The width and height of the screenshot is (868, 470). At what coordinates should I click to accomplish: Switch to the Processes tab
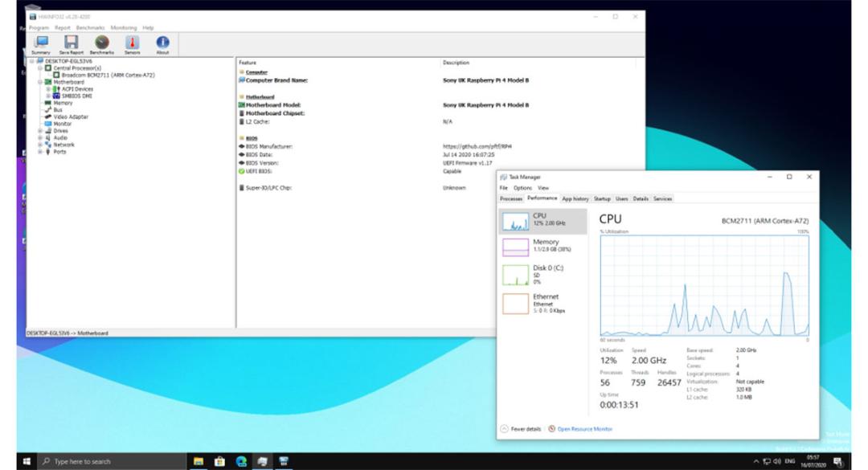coord(511,198)
